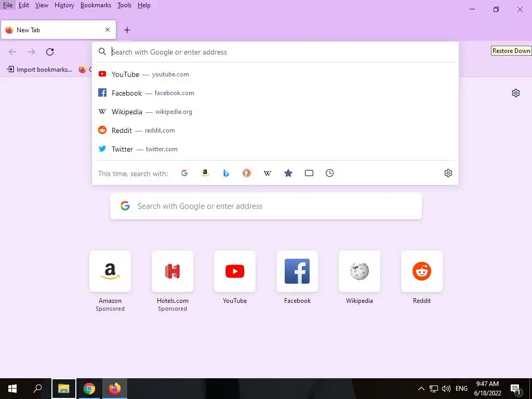Click Import bookmarks toolbar button

[39, 70]
